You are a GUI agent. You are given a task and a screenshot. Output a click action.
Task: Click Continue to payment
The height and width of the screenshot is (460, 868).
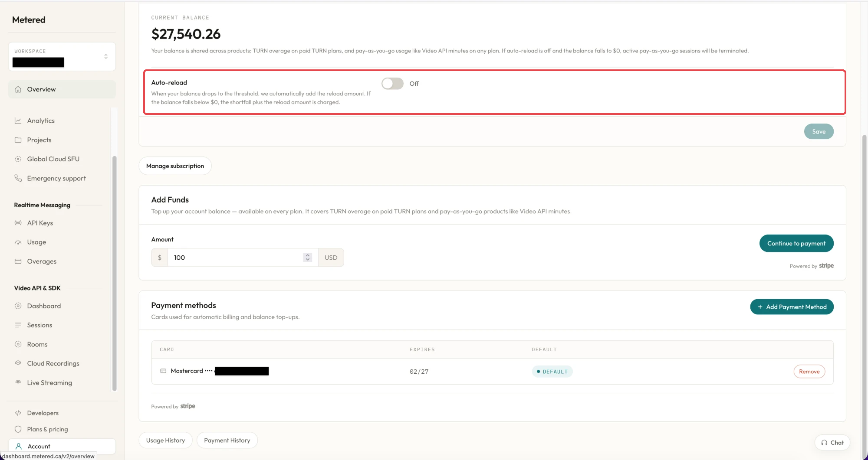[x=796, y=243]
